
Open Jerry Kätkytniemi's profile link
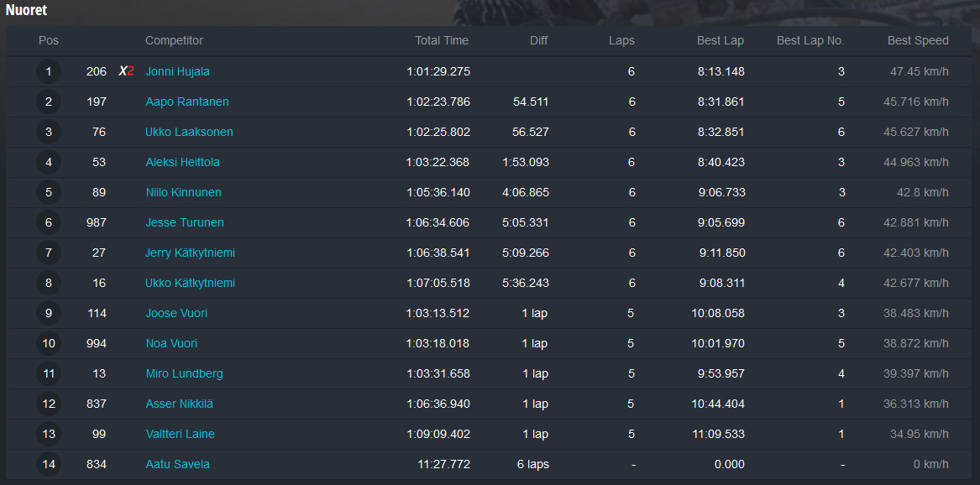click(190, 253)
